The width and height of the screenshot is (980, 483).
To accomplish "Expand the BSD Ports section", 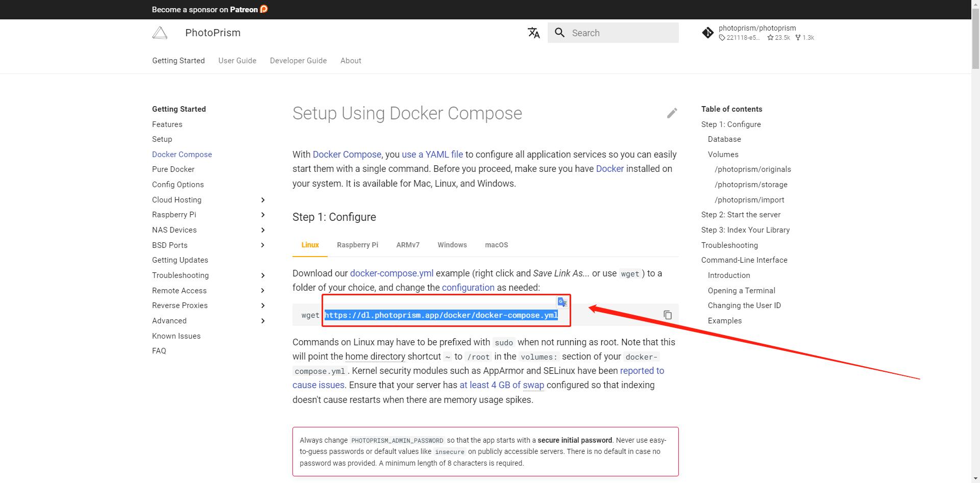I will [263, 245].
